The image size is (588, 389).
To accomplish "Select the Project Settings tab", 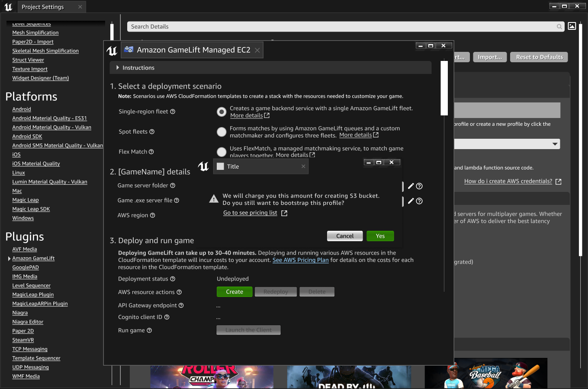I will 43,7.
